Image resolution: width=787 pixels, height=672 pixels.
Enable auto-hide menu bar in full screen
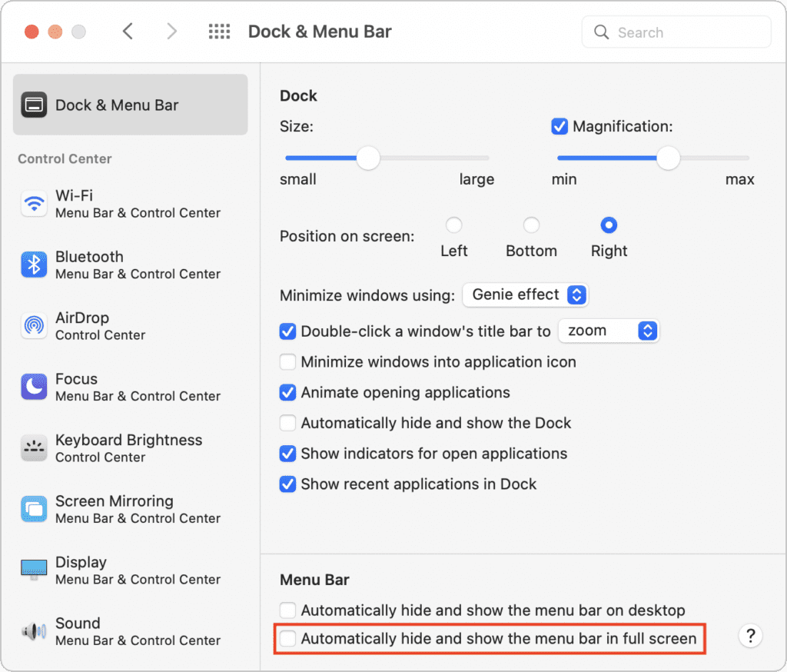tap(288, 638)
